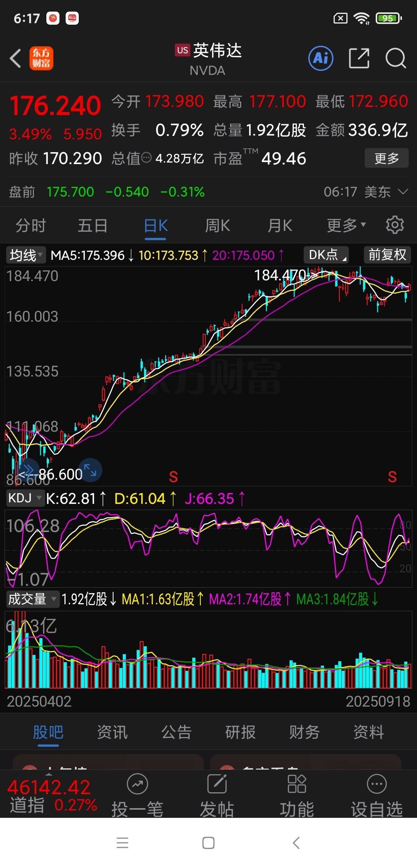Tap the 市盈 TTM 49.46 value
Viewport: 417px width, 868px height.
[260, 158]
